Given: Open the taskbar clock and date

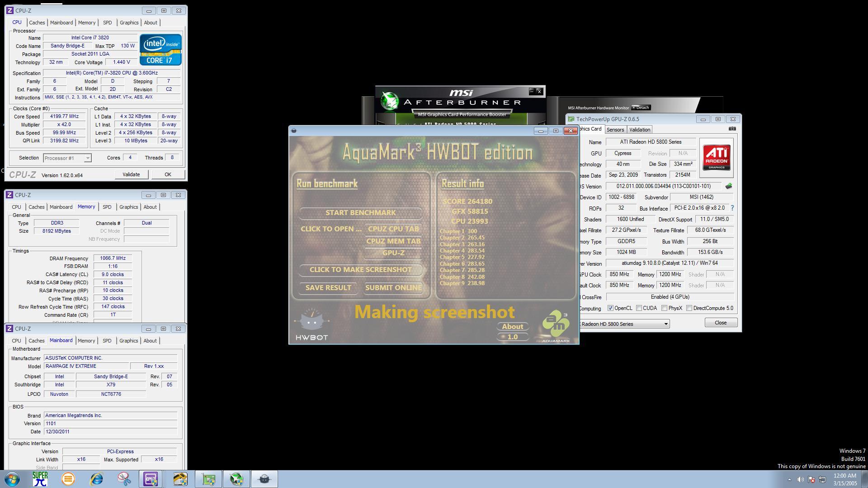Looking at the screenshot, I should [x=844, y=479].
